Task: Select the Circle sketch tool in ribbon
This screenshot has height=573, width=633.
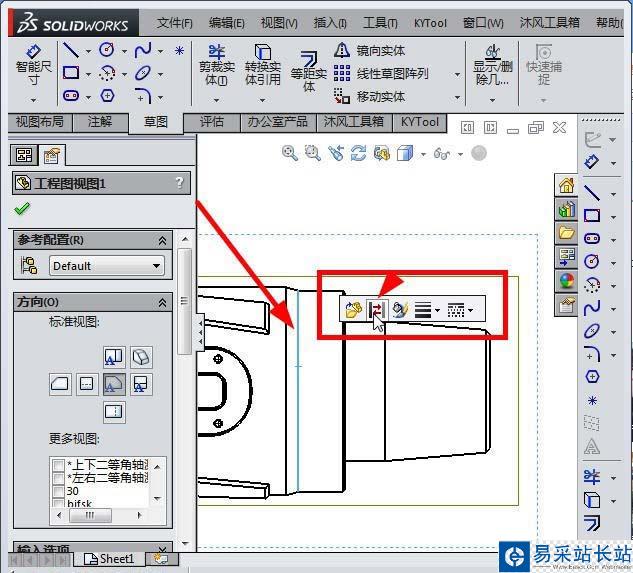Action: [x=107, y=50]
